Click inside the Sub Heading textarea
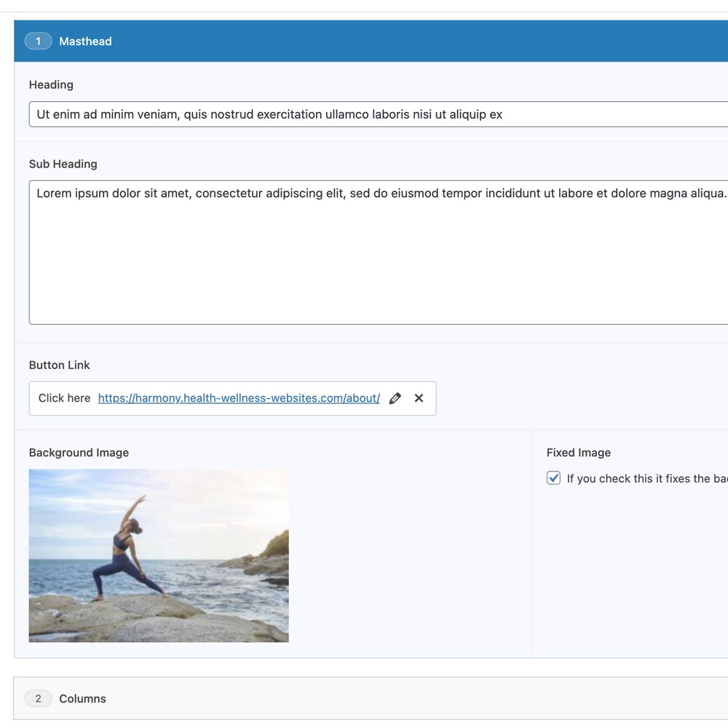The width and height of the screenshot is (728, 728). coord(364,262)
